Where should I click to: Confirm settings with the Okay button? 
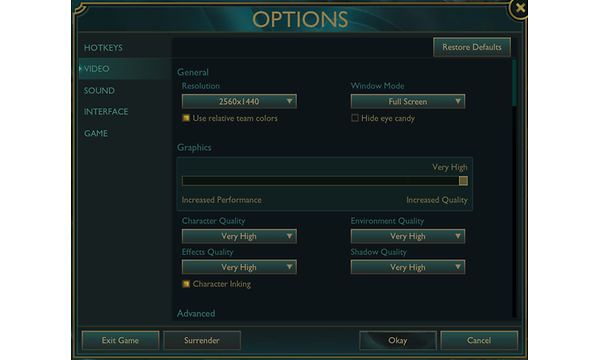coord(398,340)
